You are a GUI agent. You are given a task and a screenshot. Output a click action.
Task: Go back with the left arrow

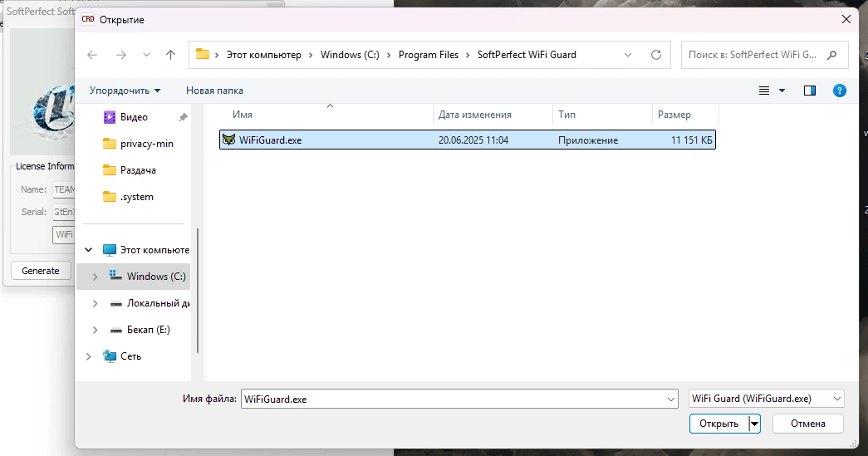[92, 55]
